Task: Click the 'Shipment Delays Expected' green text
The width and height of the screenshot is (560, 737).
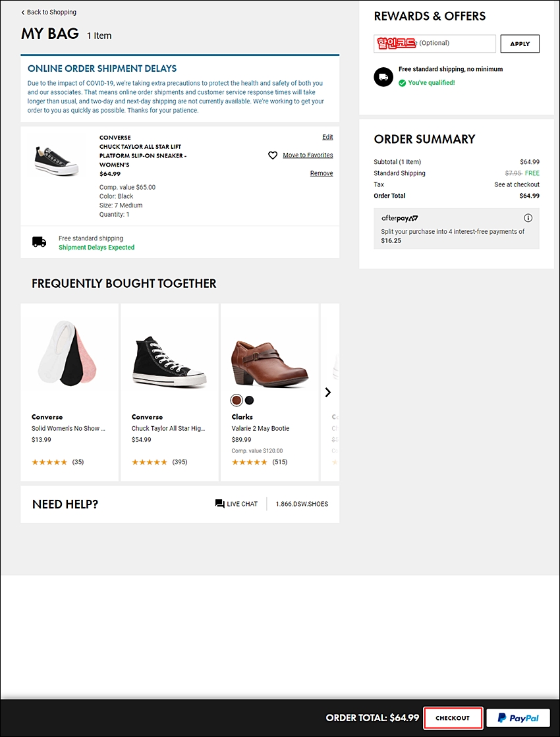Action: 96,247
